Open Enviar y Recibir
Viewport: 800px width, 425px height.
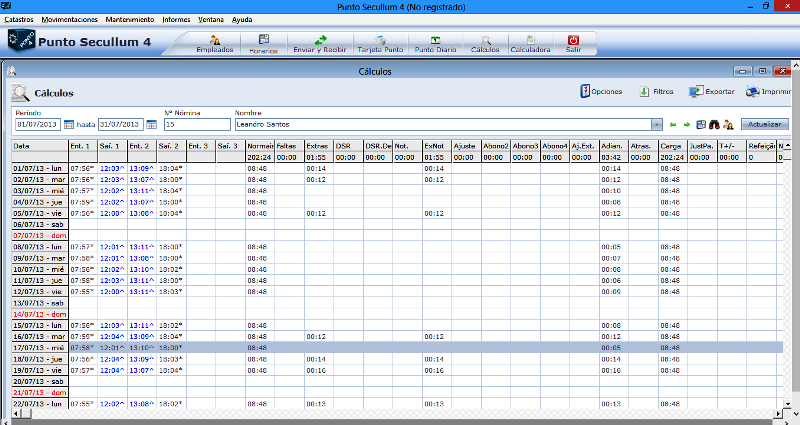(x=321, y=42)
